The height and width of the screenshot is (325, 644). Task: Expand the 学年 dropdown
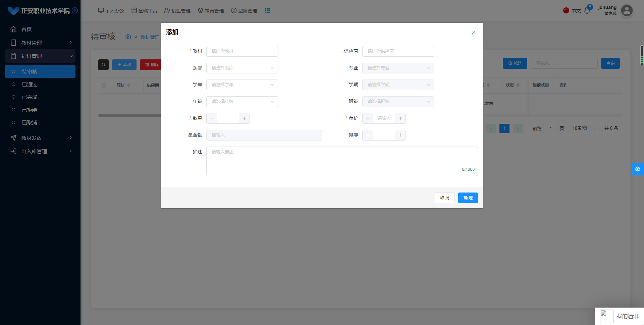pyautogui.click(x=242, y=85)
